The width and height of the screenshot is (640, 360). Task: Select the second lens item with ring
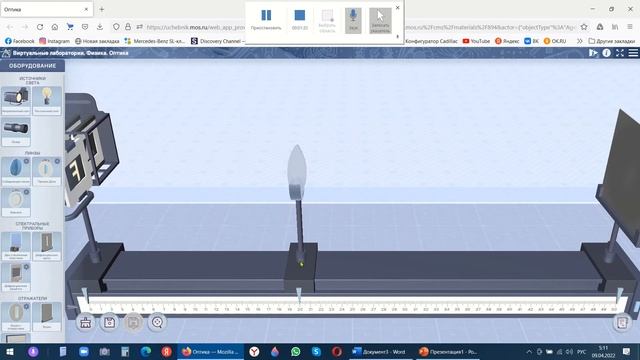pos(47,171)
